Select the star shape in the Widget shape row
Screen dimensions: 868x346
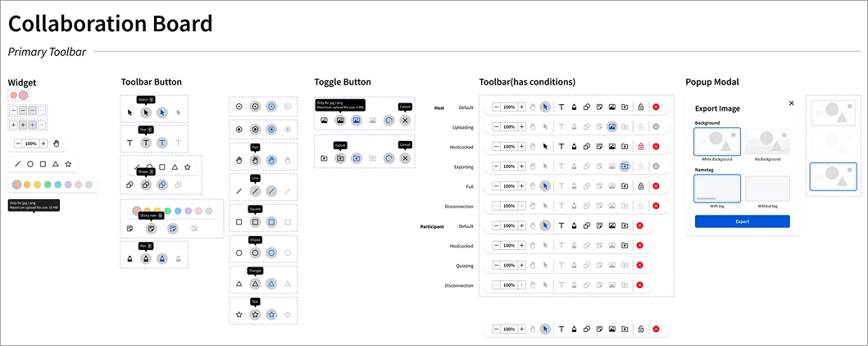(x=68, y=164)
